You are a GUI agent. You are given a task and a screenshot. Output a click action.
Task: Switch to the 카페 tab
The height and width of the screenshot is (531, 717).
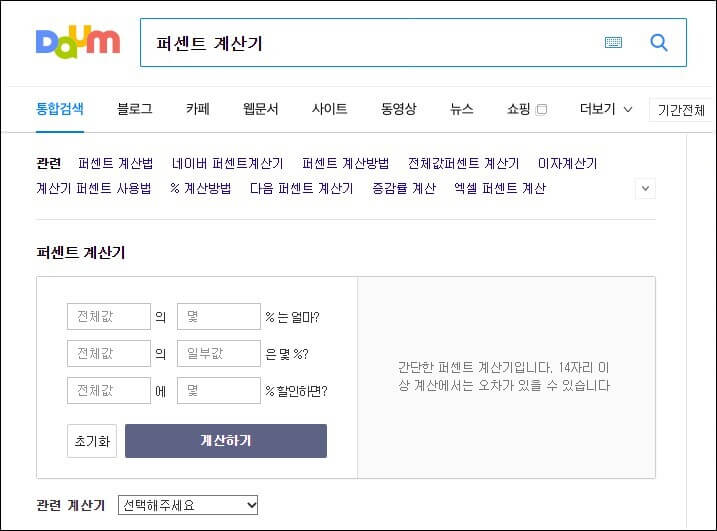click(x=198, y=109)
